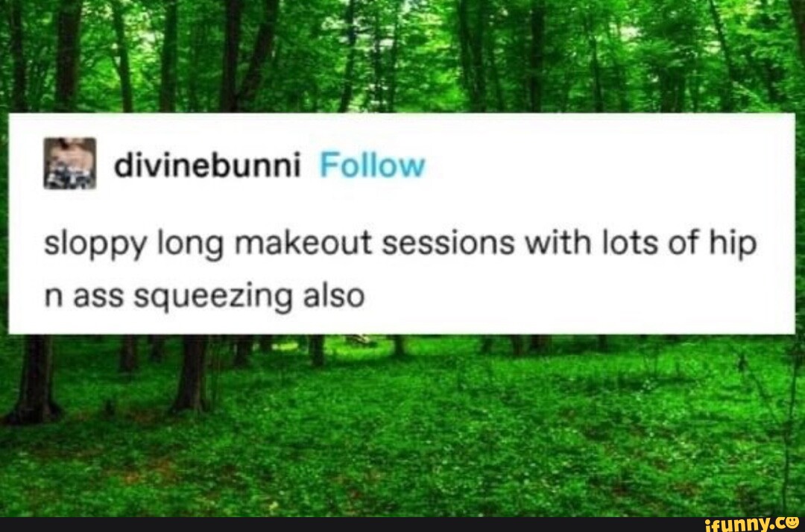This screenshot has height=532, width=805.
Task: Select the word 'sessions' in the post
Action: 448,243
